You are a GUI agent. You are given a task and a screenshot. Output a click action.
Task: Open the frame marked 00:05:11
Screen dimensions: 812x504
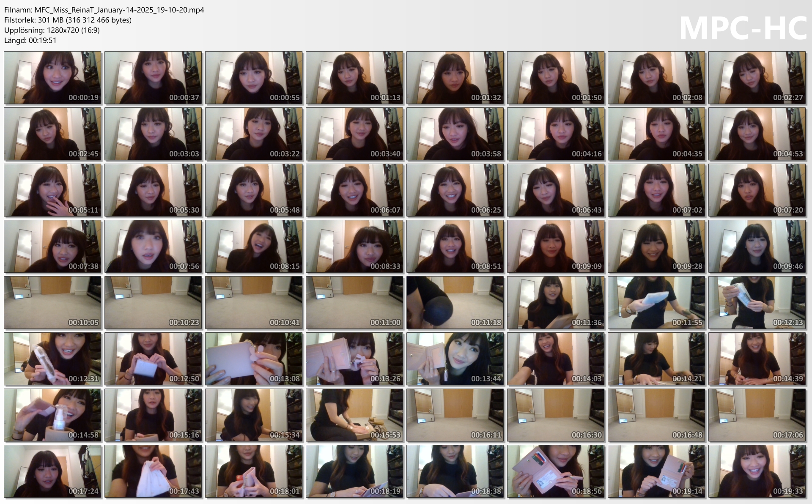point(52,190)
